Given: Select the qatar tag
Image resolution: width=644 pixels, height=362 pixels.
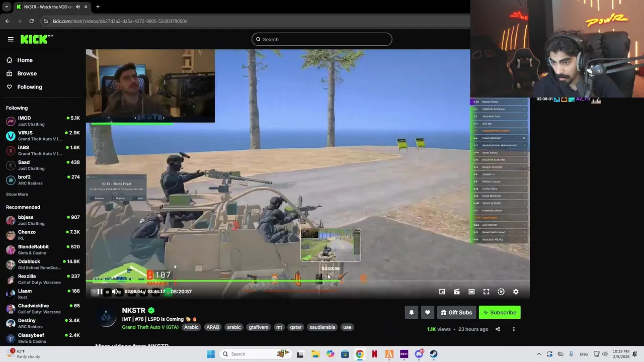Looking at the screenshot, I should [x=296, y=327].
